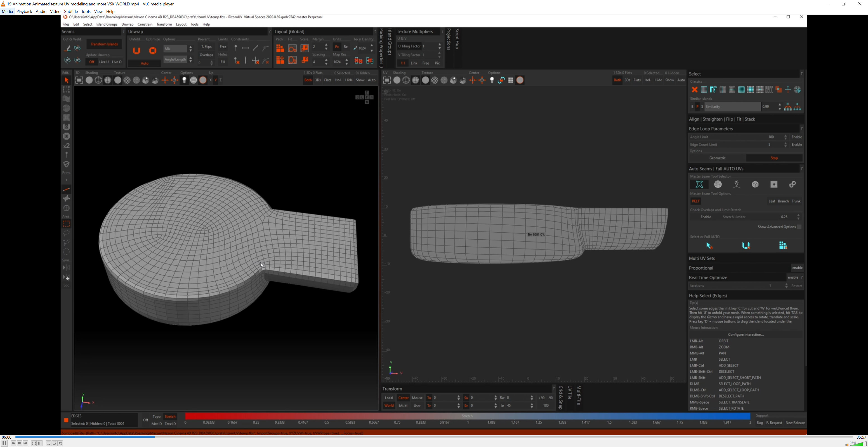Click the Pack islands icon in Layout
This screenshot has height=447, width=868.
tap(280, 48)
